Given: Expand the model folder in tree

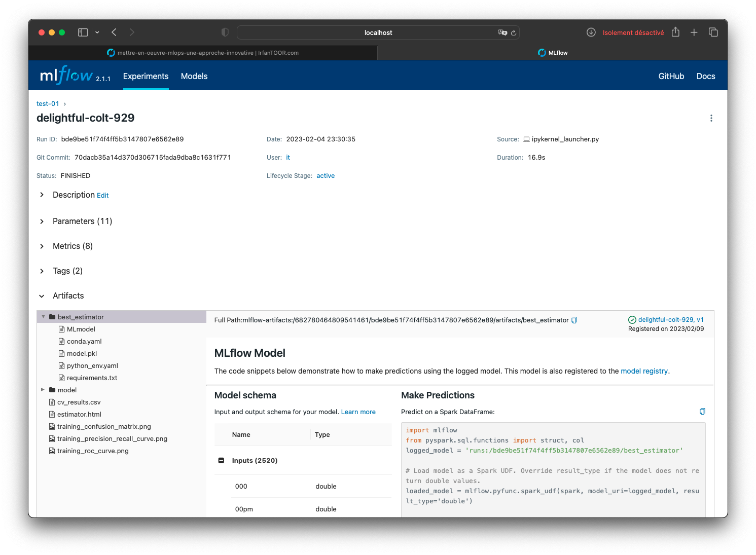Looking at the screenshot, I should tap(43, 390).
